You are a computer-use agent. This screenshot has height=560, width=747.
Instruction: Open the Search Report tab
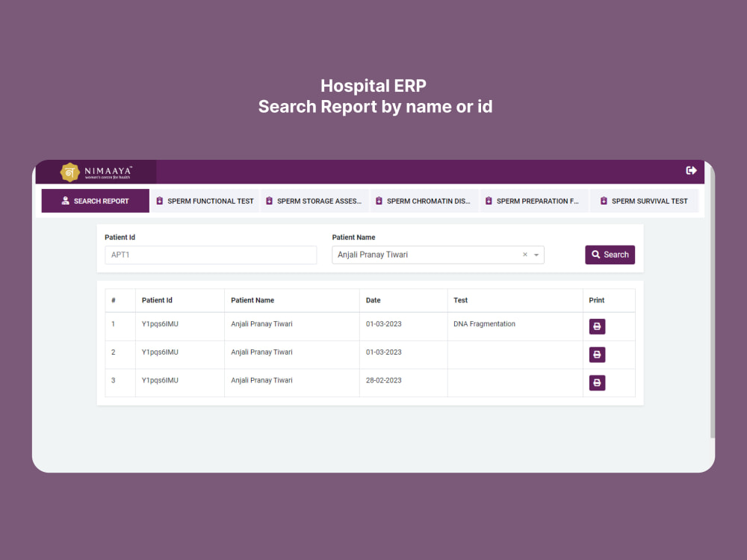click(96, 201)
